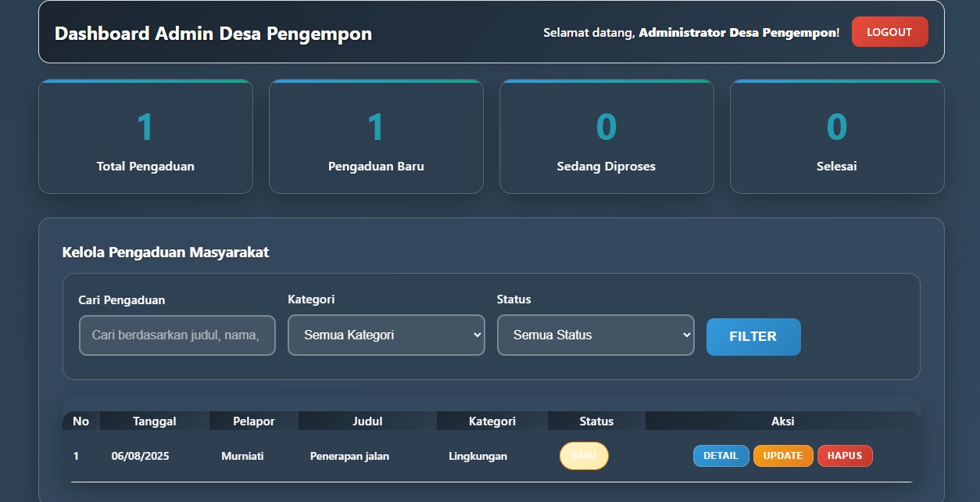The width and height of the screenshot is (980, 502).
Task: Select the Judul column header
Action: [x=367, y=421]
